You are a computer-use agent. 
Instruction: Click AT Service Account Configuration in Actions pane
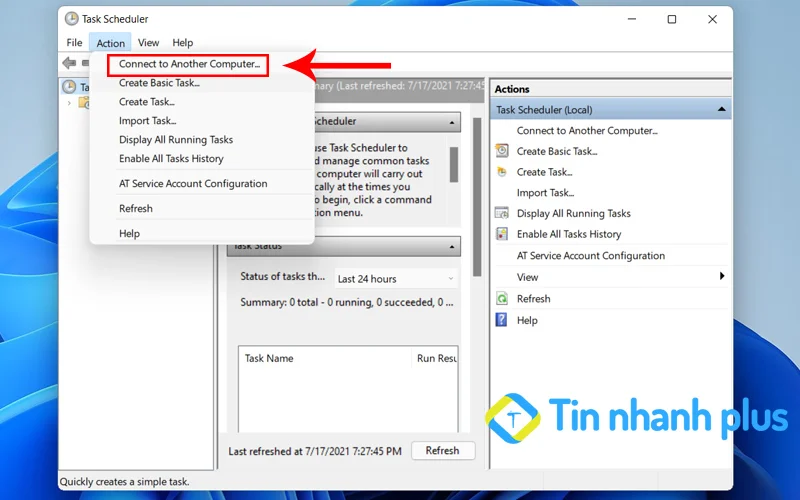click(x=591, y=256)
